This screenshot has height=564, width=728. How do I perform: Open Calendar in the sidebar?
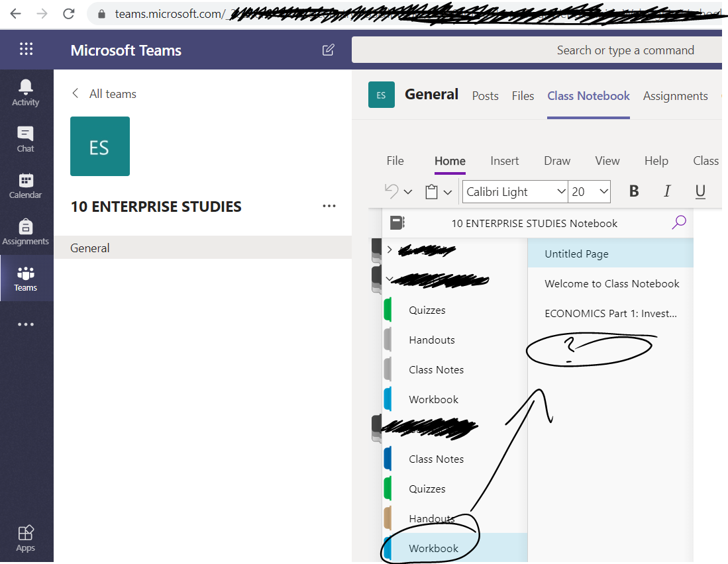[x=26, y=185]
